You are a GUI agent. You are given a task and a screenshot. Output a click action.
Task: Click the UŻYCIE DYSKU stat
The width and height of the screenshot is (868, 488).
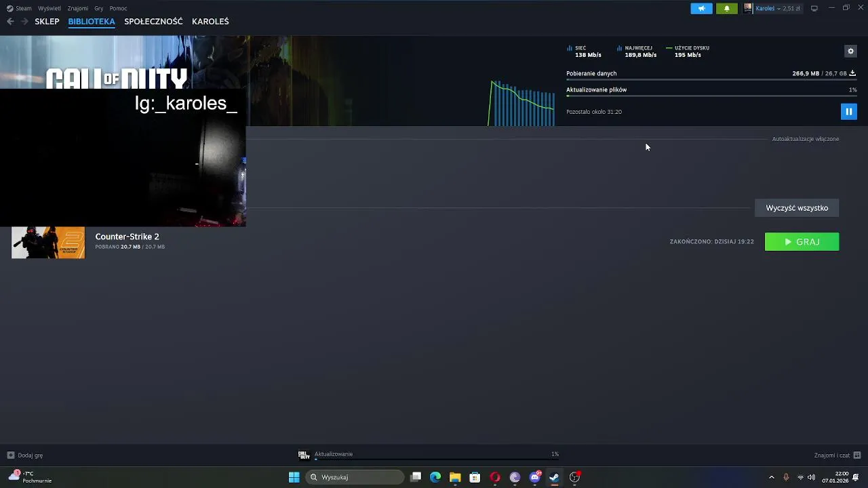(688, 52)
